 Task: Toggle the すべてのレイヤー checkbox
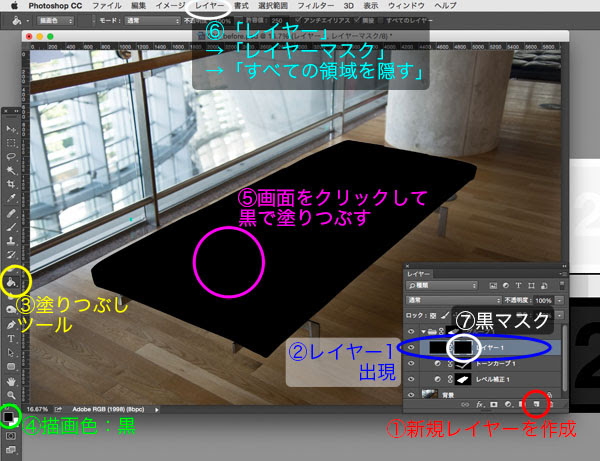380,20
